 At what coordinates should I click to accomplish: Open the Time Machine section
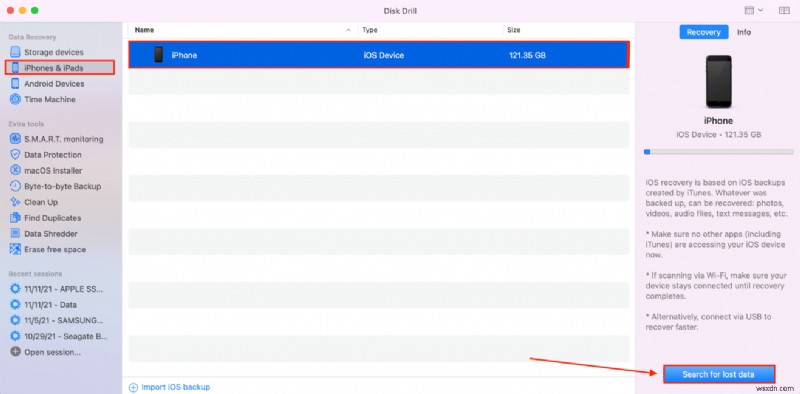click(42, 100)
